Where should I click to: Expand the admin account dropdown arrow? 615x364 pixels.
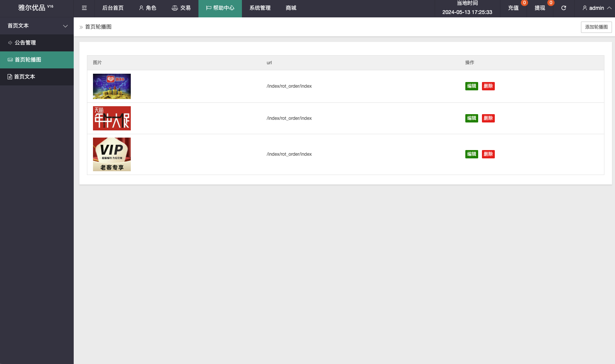(x=609, y=8)
